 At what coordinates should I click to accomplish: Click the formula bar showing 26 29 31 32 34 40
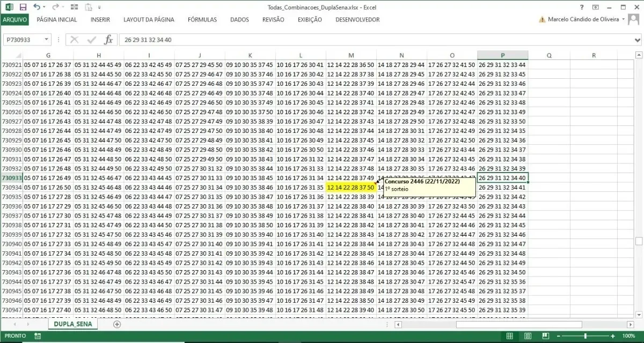[x=376, y=40]
